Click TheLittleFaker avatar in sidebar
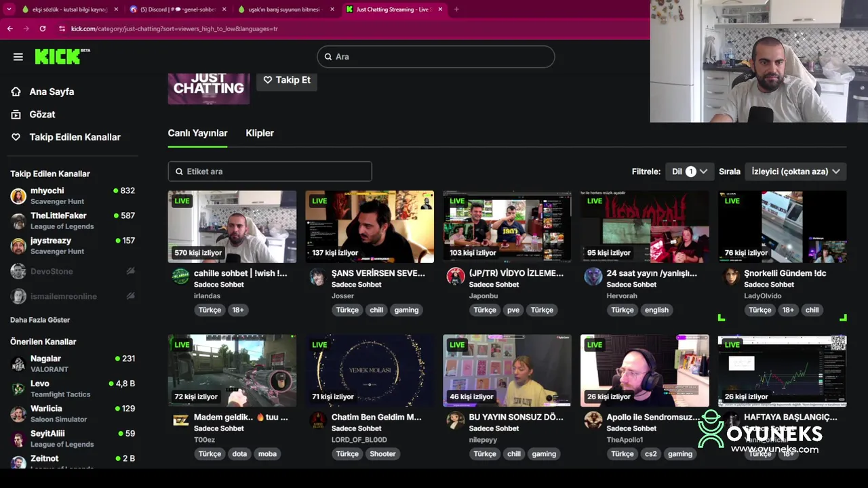The width and height of the screenshot is (868, 488). (18, 221)
